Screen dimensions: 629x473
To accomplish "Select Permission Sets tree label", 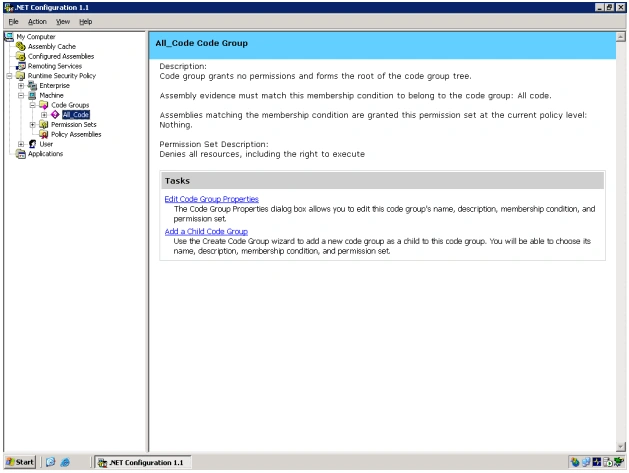I will 74,125.
